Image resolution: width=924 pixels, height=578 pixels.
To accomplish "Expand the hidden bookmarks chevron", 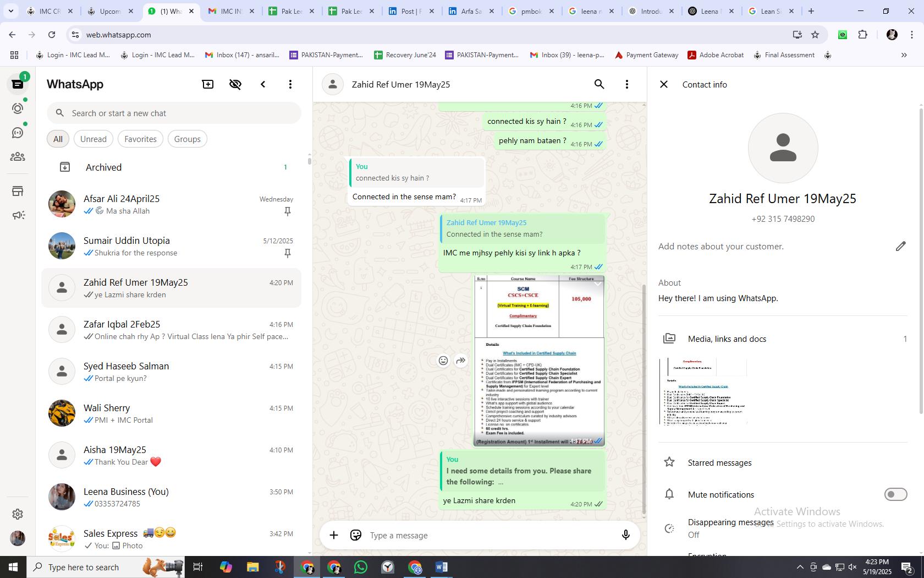I will coord(904,55).
